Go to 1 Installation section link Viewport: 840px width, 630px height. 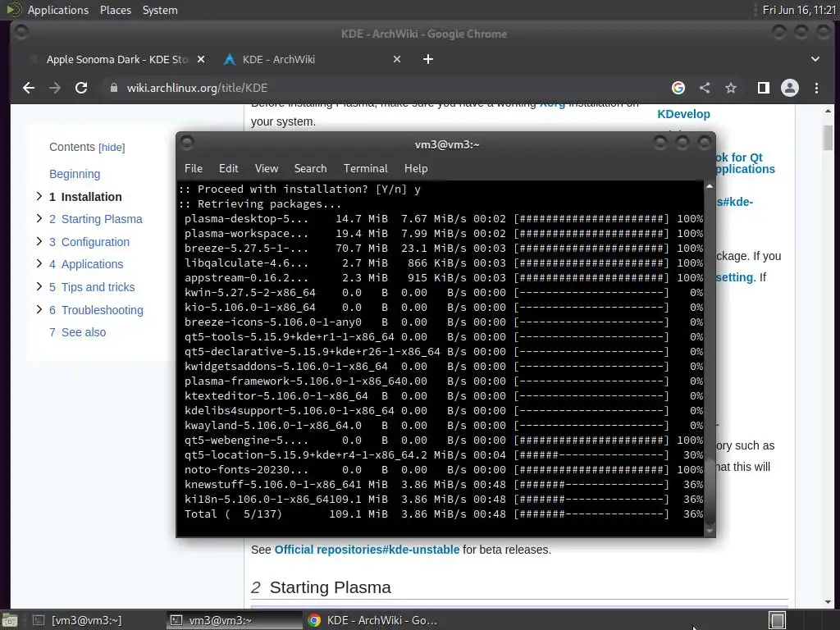click(85, 197)
